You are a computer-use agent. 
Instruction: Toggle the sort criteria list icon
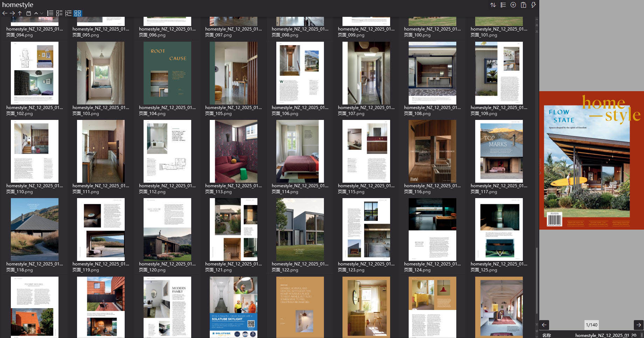tap(503, 5)
